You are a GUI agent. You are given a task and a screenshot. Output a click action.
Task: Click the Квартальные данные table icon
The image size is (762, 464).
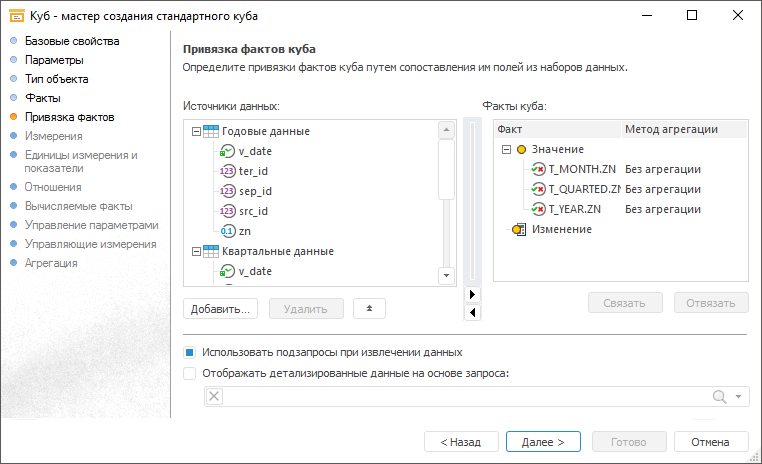pos(211,251)
